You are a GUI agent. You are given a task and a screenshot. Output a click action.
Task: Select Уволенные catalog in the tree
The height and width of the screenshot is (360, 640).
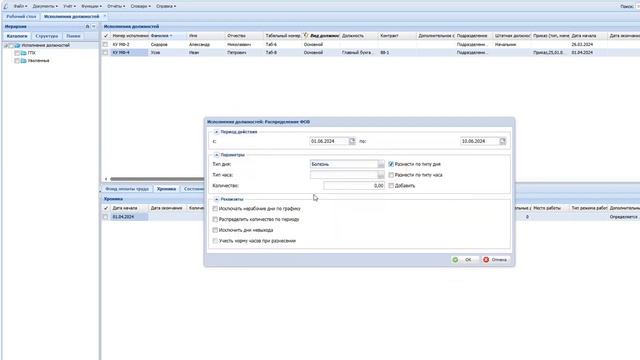(38, 61)
